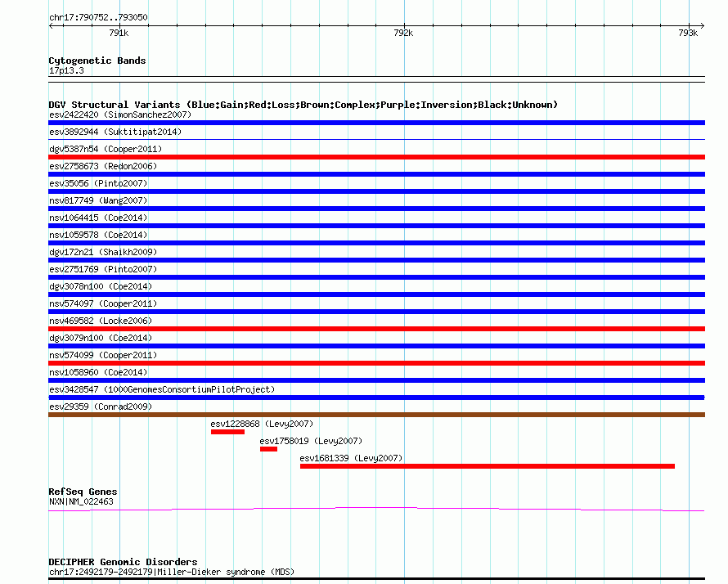
Task: Open the DGV Structural Variants track heading
Action: [303, 105]
